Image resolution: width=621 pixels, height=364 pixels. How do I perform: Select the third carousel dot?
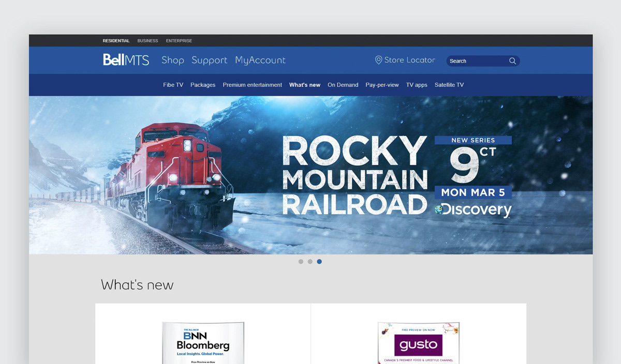click(319, 262)
